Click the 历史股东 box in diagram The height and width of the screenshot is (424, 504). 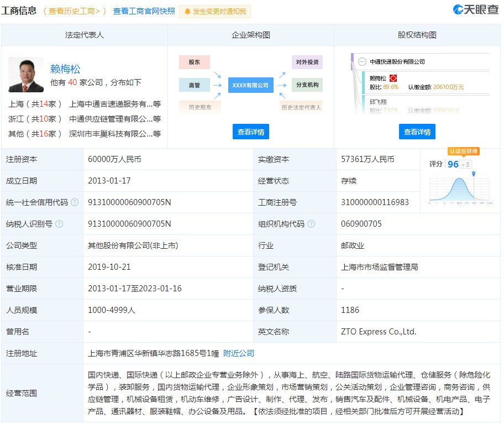click(x=200, y=107)
